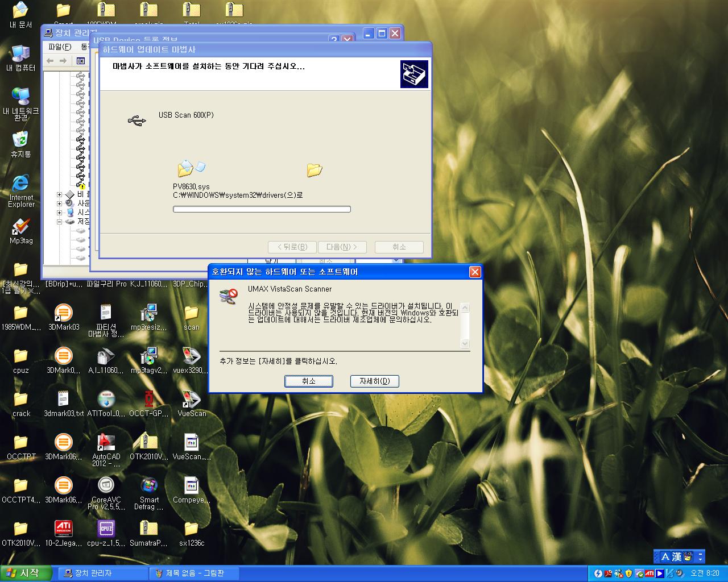Open the VueScan_... settings file
Screen dimensions: 728x582
click(192, 447)
